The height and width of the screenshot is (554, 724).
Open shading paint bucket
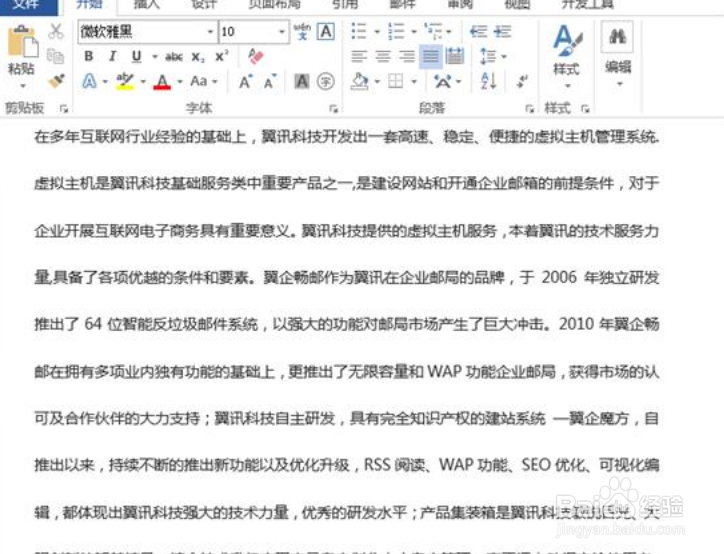[x=360, y=81]
